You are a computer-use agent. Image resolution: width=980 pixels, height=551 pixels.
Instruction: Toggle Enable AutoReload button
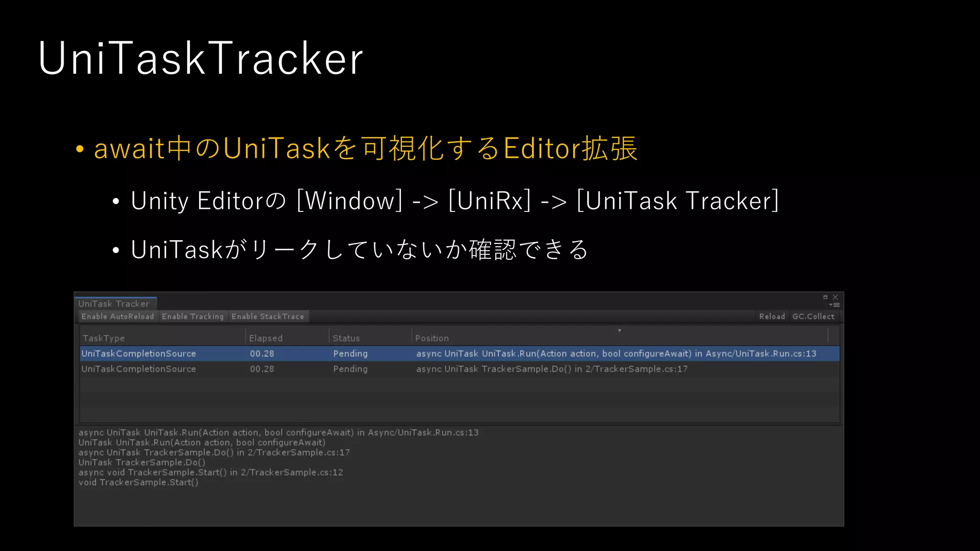[x=118, y=316]
